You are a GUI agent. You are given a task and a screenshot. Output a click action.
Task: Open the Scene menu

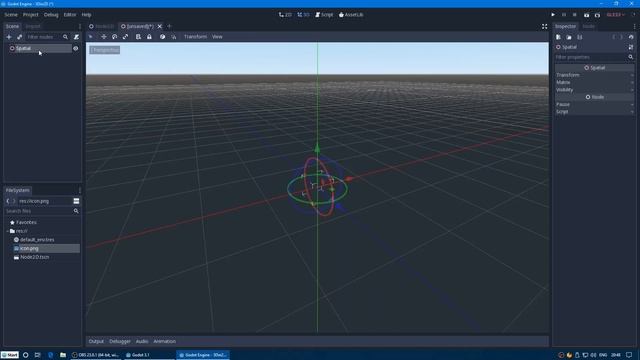click(x=11, y=15)
